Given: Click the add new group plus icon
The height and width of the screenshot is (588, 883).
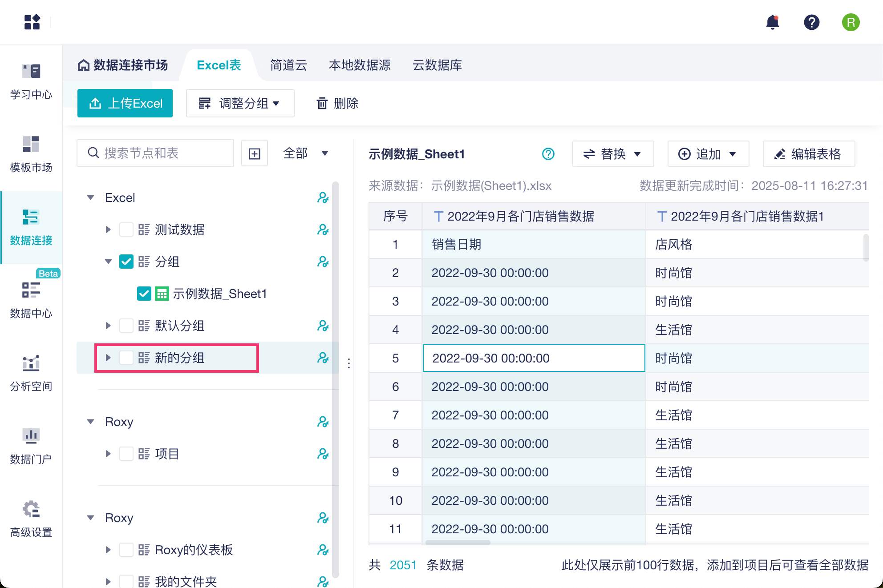Looking at the screenshot, I should pyautogui.click(x=255, y=153).
